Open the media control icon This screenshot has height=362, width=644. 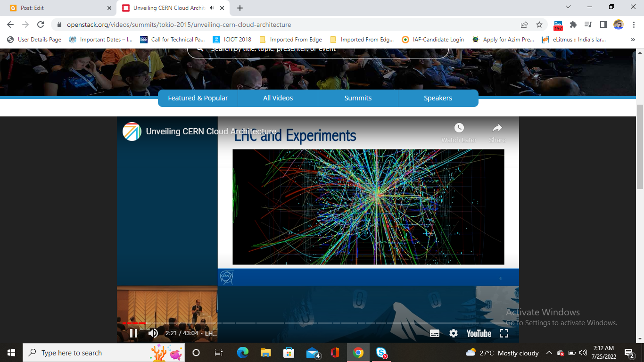pyautogui.click(x=588, y=25)
